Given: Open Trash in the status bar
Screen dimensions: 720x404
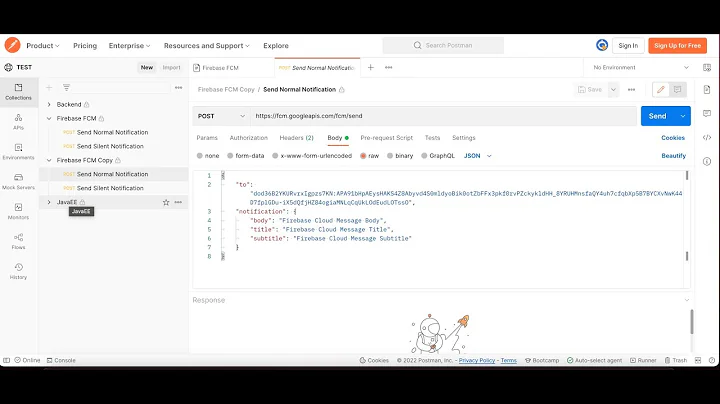Looking at the screenshot, I should (675, 360).
